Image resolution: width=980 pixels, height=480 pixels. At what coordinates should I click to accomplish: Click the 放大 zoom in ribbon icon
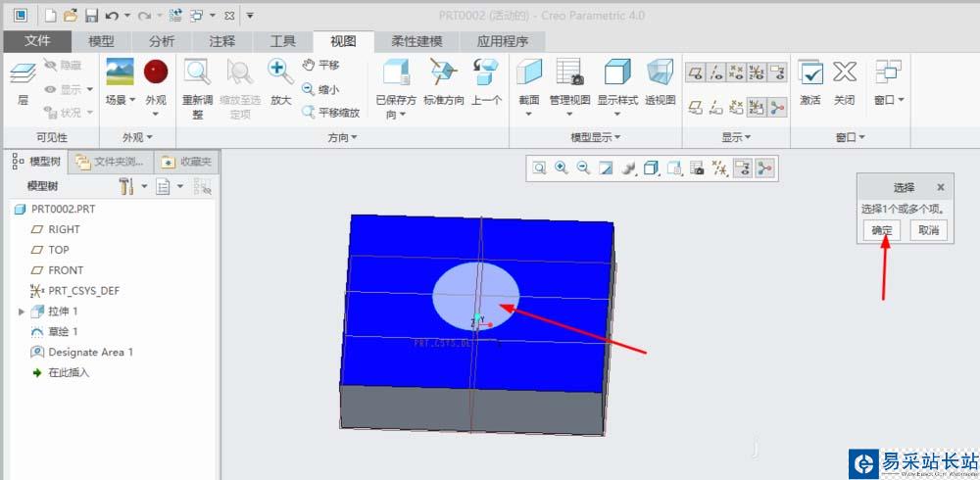[x=280, y=72]
